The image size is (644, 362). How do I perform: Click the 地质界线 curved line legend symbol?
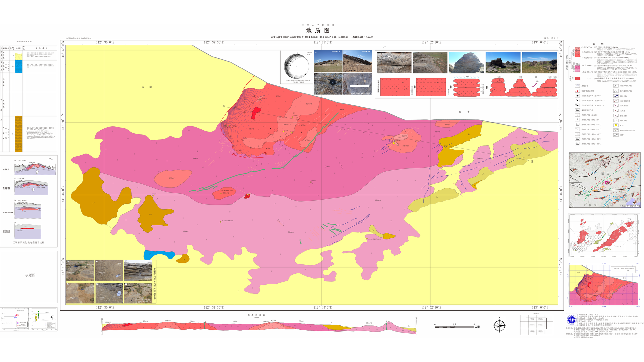click(x=616, y=120)
